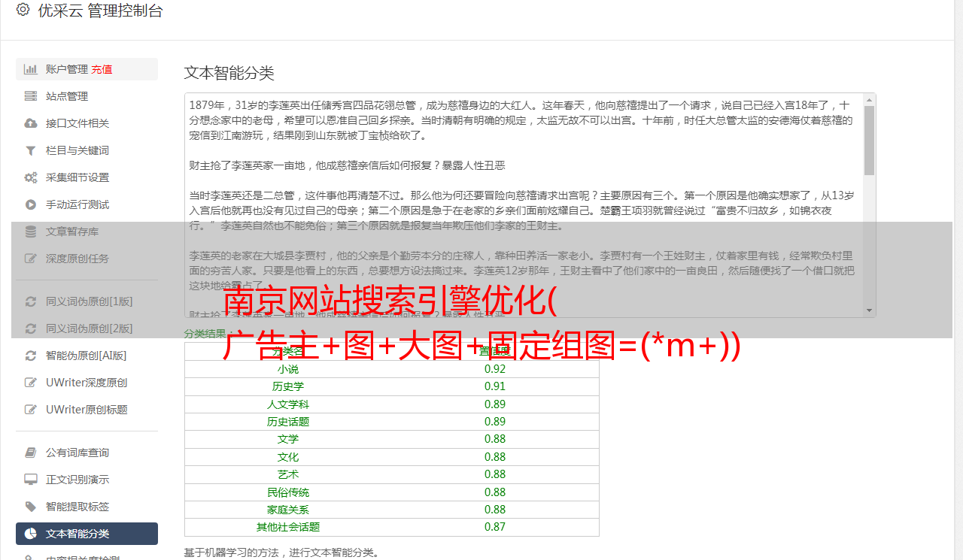Click the 家庭关系 category cell

click(x=288, y=510)
